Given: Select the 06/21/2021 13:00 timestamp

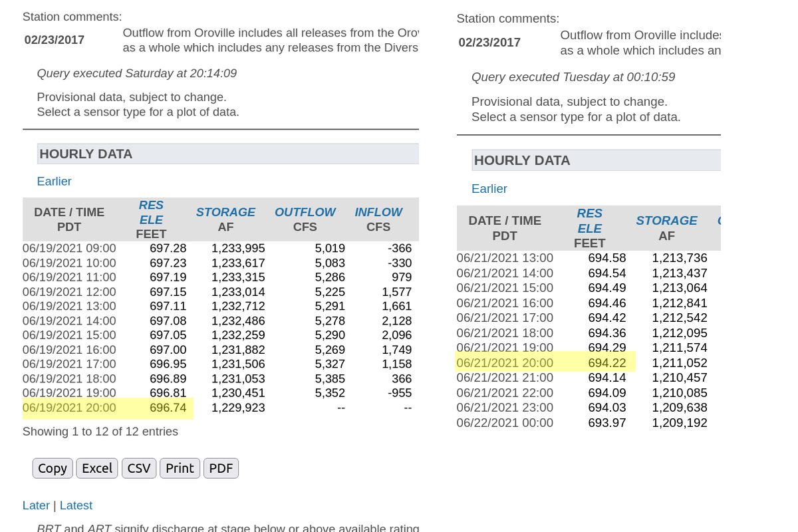Looking at the screenshot, I should click(x=505, y=258).
